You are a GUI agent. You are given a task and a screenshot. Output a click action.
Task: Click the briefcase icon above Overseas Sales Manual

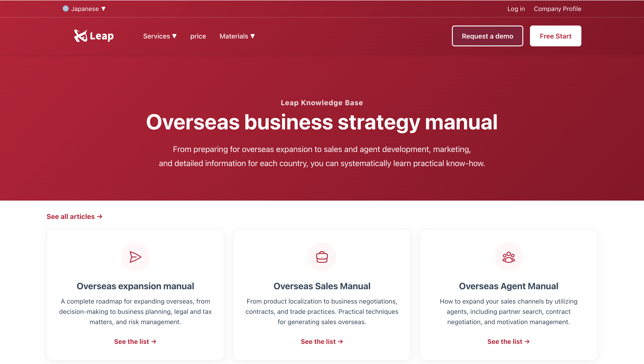(322, 257)
